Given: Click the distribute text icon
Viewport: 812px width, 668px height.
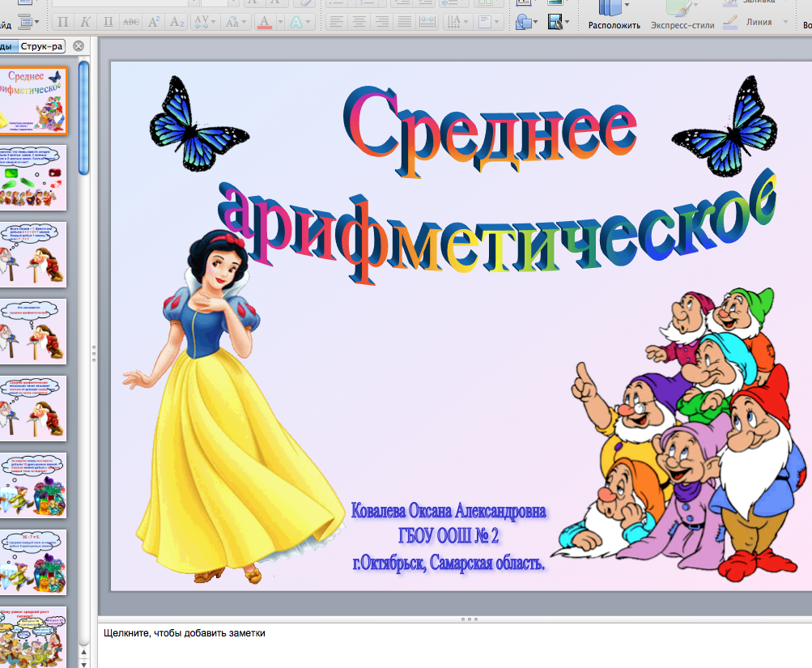Looking at the screenshot, I should tap(427, 23).
